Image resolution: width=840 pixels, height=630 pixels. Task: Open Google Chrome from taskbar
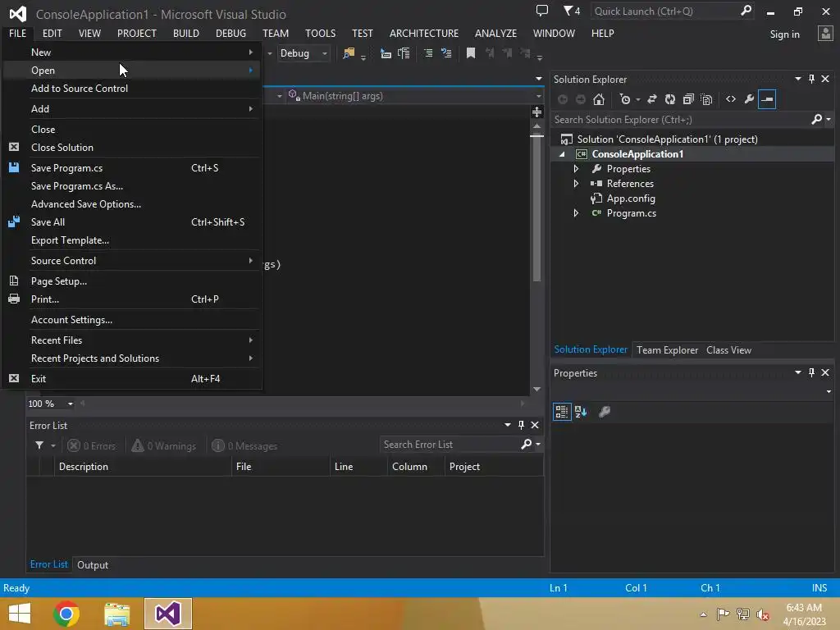point(66,614)
